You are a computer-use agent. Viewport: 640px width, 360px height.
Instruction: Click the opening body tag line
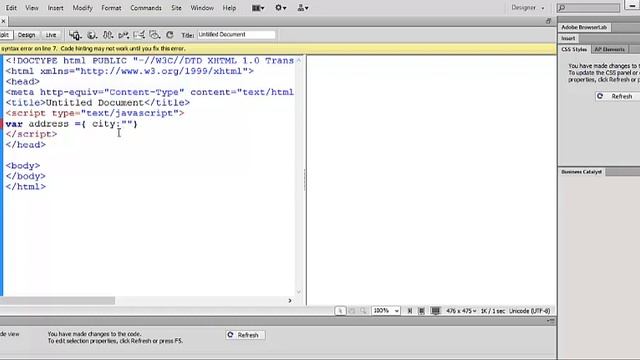(x=23, y=166)
